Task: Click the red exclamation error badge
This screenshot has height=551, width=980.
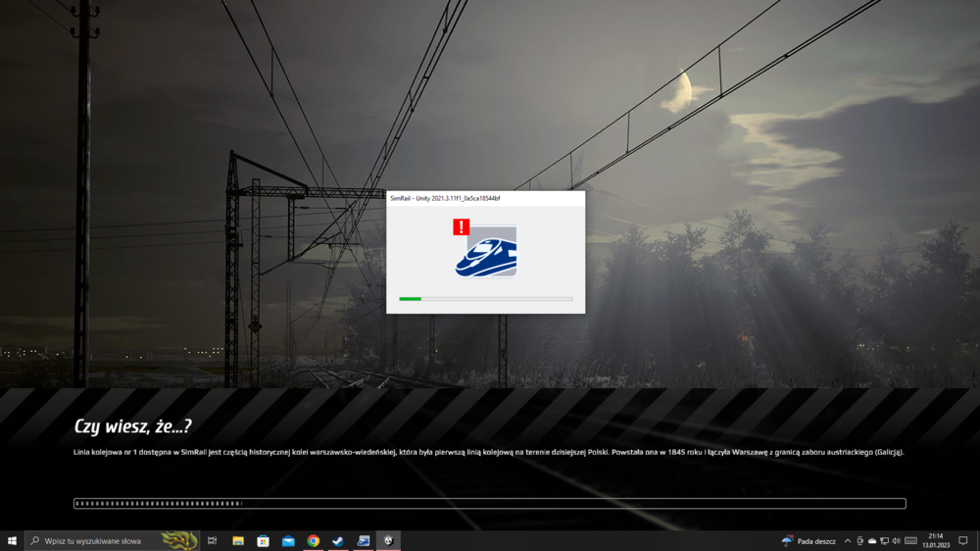Action: [461, 227]
